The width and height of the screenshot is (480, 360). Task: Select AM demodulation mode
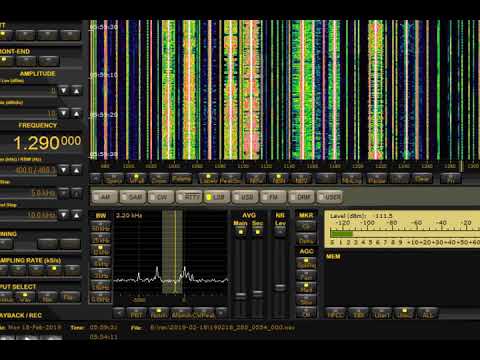(105, 197)
